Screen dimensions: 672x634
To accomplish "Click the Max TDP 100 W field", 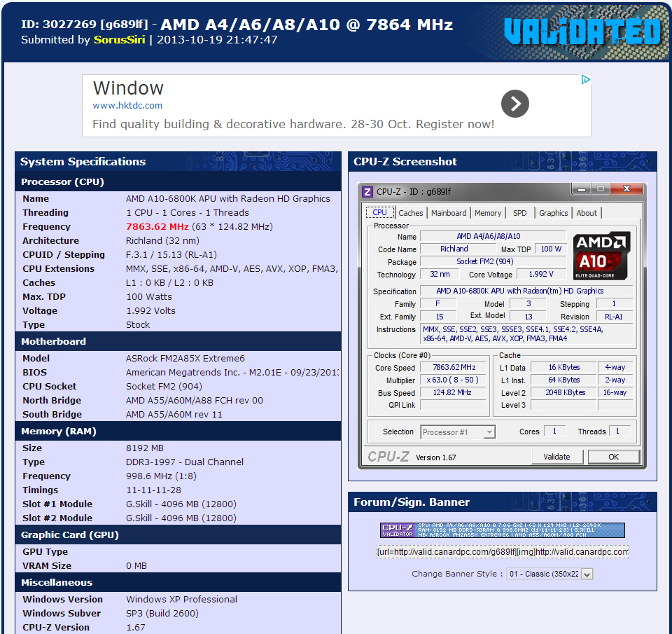I will click(x=551, y=249).
